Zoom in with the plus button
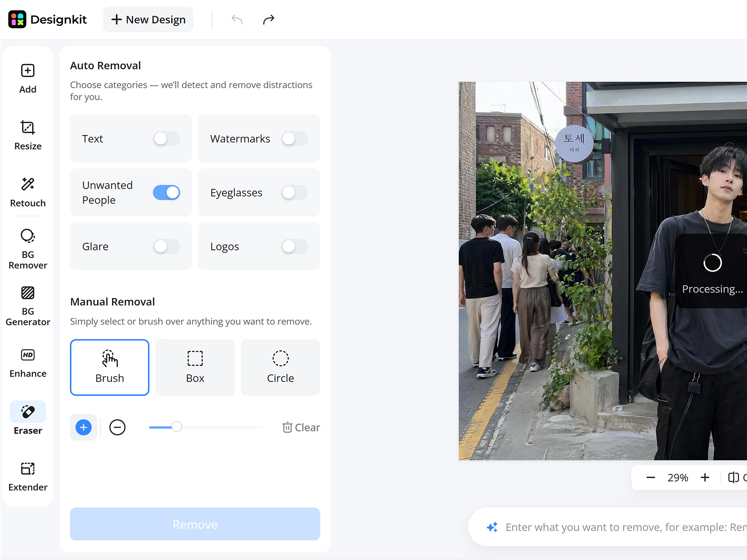 705,478
